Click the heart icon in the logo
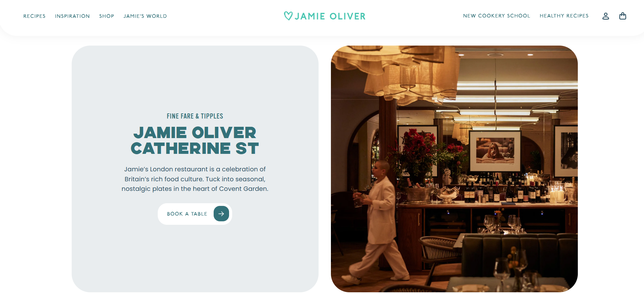This screenshot has height=294, width=644. (x=288, y=16)
